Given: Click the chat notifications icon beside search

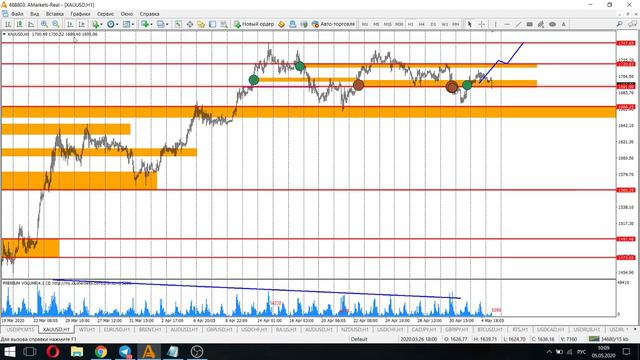Looking at the screenshot, I should (632, 24).
